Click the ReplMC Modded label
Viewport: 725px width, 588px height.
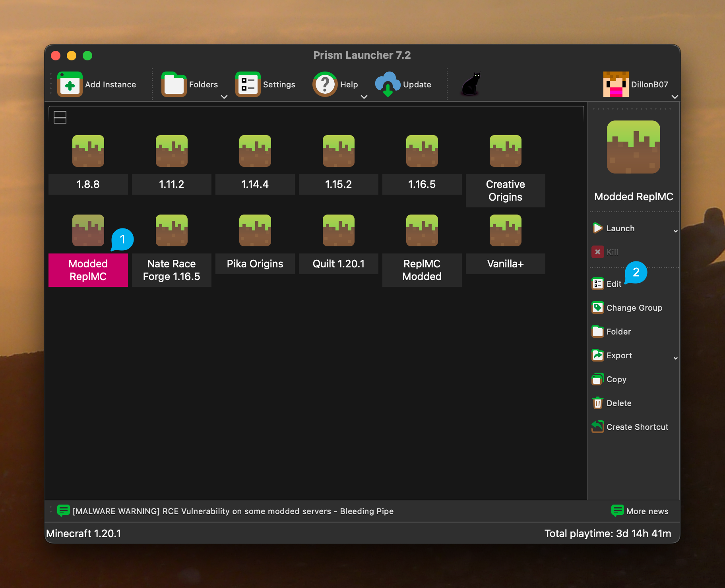click(x=422, y=270)
